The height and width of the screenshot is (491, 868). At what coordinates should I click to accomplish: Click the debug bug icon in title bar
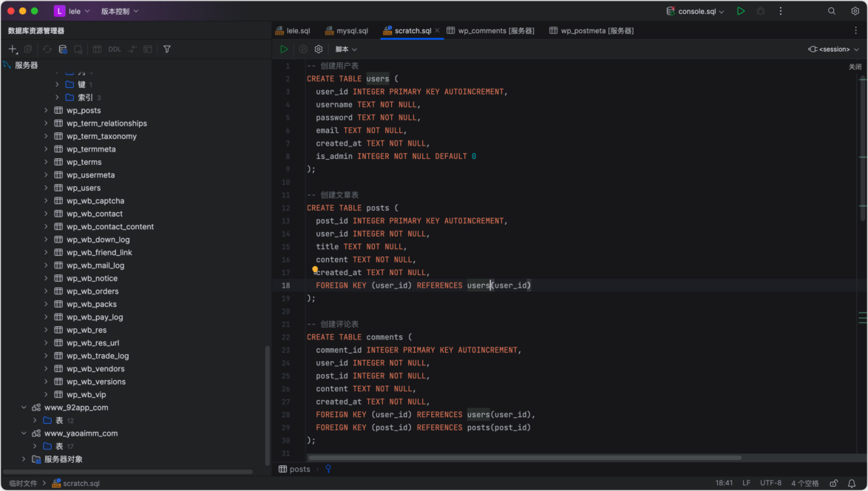click(x=761, y=11)
